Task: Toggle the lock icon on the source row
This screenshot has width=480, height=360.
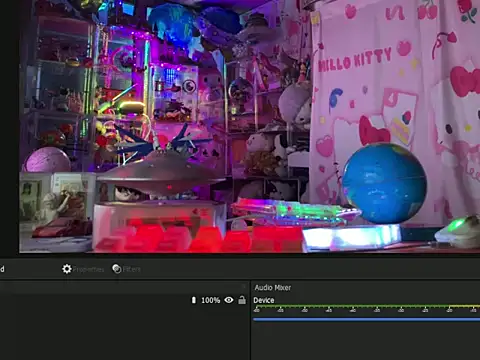Action: (242, 300)
